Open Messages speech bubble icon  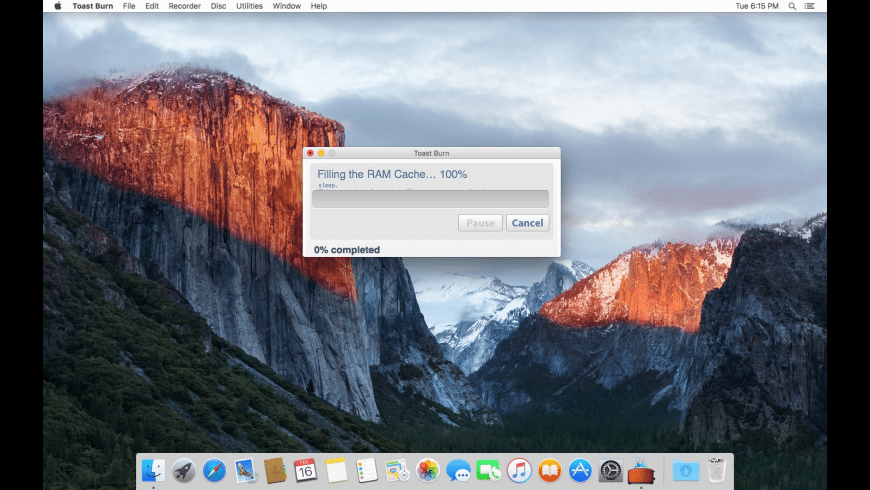[x=458, y=471]
